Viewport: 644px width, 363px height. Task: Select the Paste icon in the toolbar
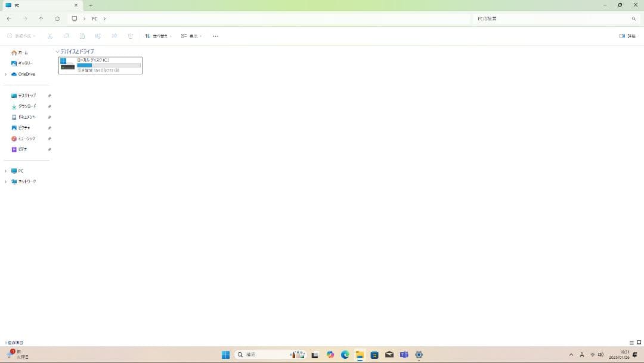[x=82, y=36]
